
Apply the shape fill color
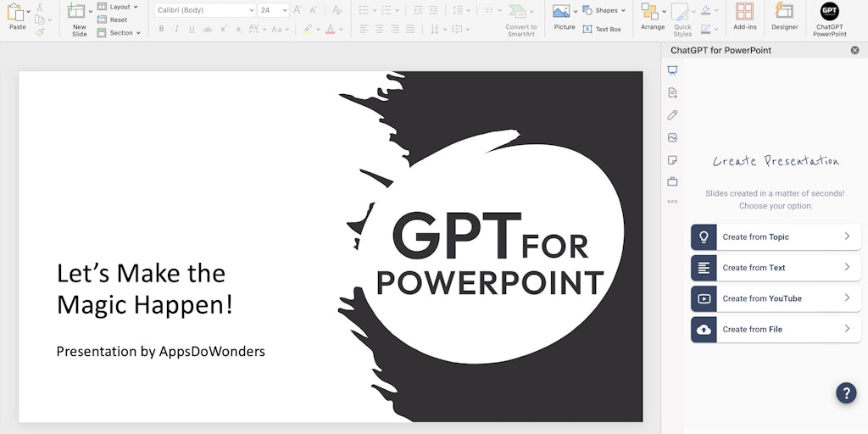point(705,10)
